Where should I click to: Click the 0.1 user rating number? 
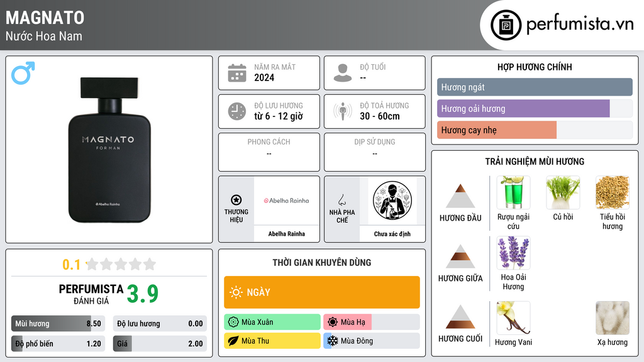(x=72, y=265)
